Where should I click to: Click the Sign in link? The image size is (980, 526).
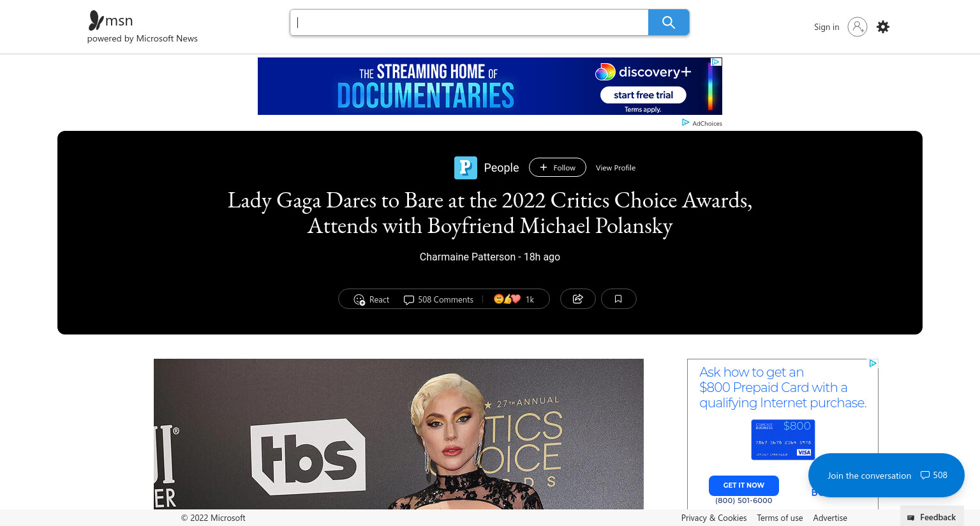826,27
